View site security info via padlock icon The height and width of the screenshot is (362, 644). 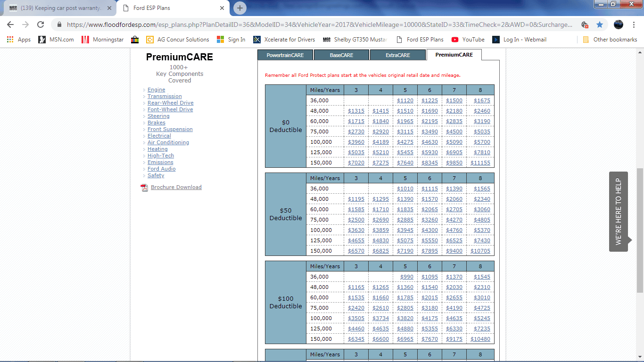click(59, 25)
